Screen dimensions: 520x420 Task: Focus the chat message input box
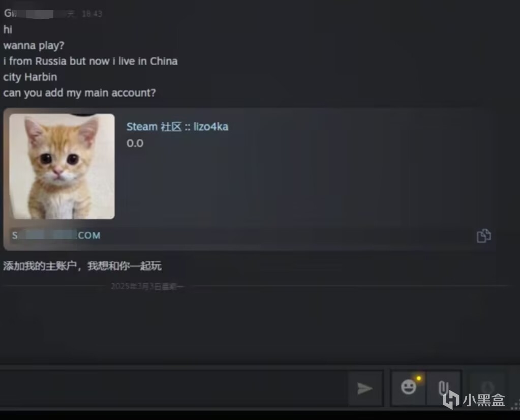pyautogui.click(x=172, y=388)
